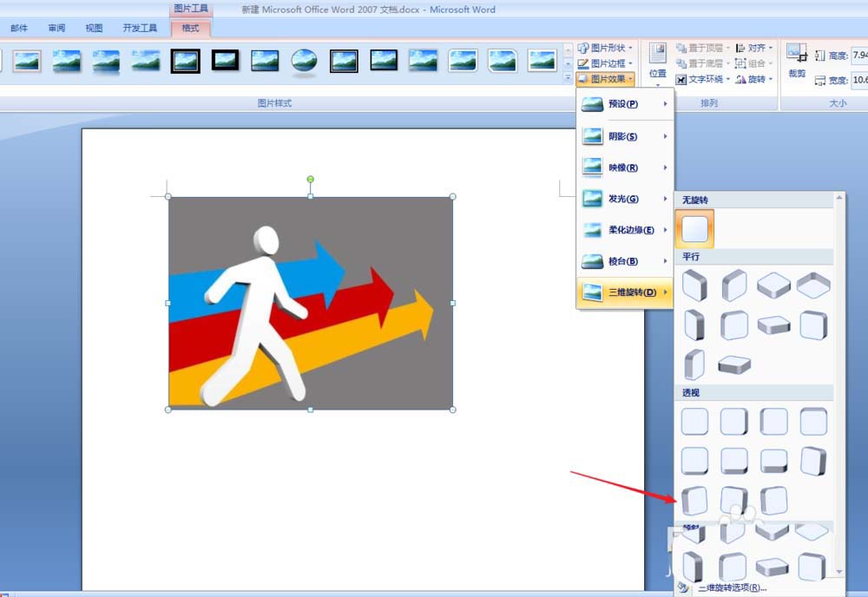868x597 pixels.
Task: Open the 棱台(B) bevel submenu
Action: [x=625, y=261]
